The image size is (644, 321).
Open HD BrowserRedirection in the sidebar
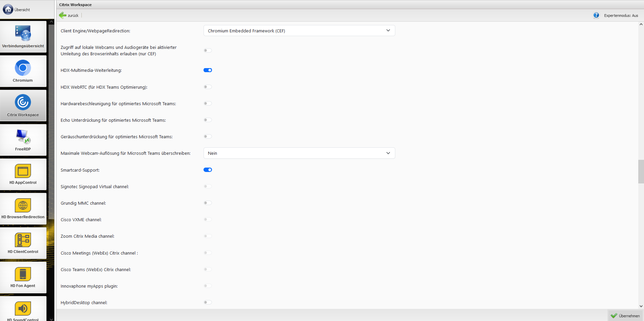[x=23, y=209]
